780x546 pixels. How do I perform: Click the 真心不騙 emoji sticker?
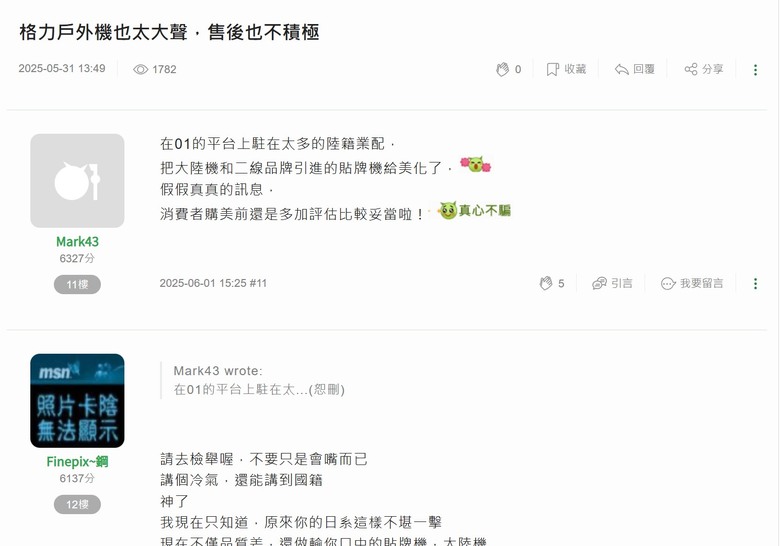pyautogui.click(x=475, y=210)
